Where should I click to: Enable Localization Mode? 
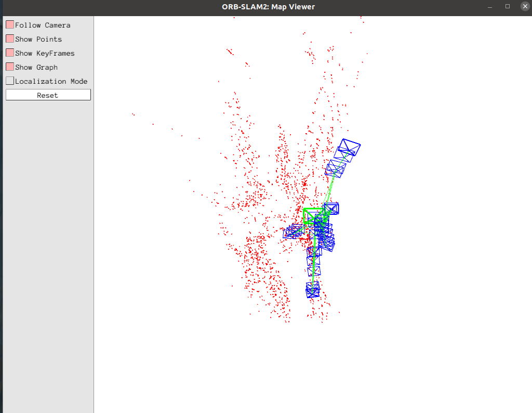[x=10, y=81]
